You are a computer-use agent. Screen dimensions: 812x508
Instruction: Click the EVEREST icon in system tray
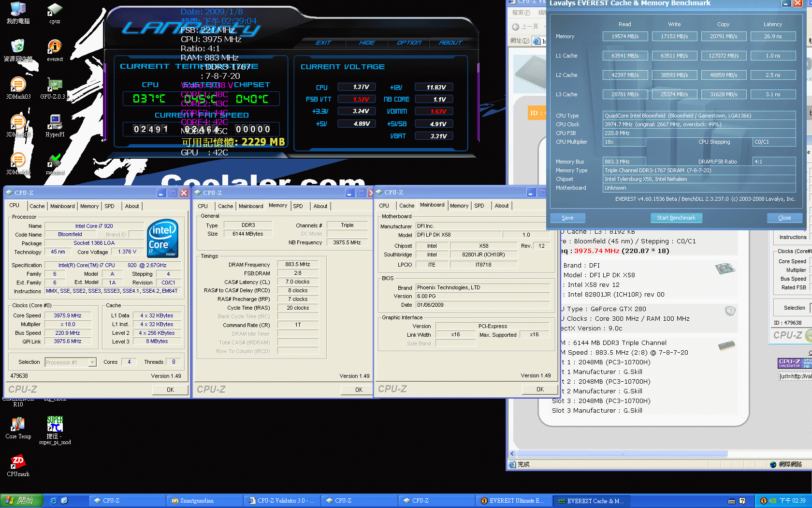click(763, 501)
